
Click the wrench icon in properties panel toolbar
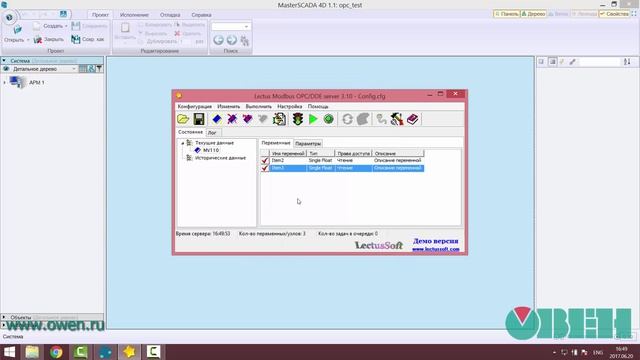click(x=573, y=62)
